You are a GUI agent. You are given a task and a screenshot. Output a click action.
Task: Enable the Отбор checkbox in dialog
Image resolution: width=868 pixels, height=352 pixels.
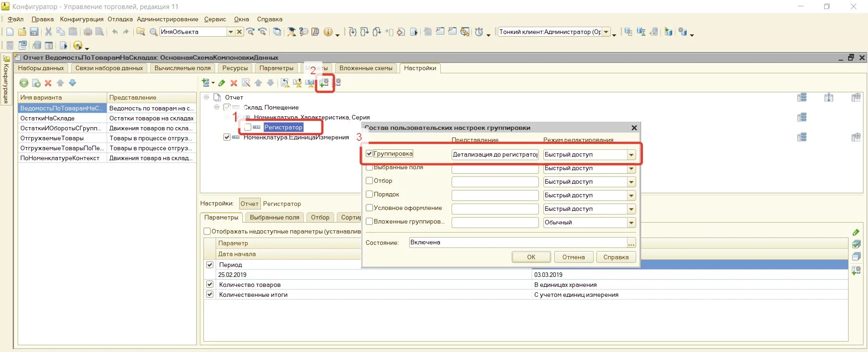369,181
